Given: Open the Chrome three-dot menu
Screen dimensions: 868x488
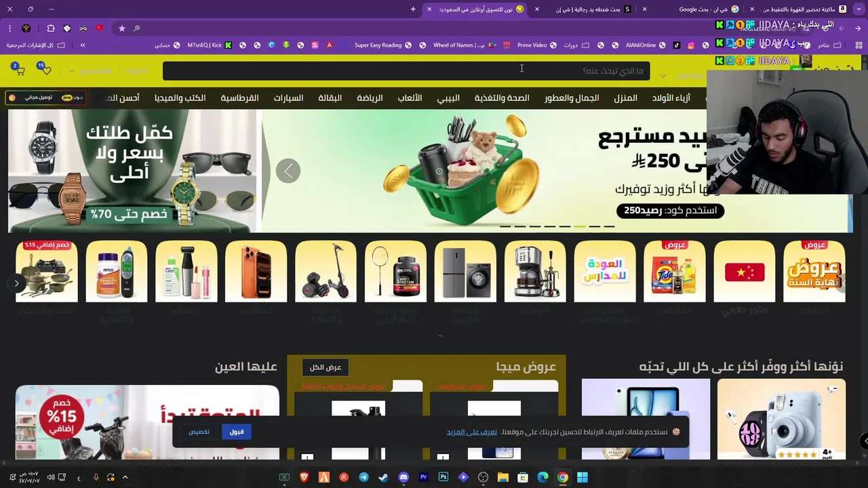Looking at the screenshot, I should click(x=9, y=28).
